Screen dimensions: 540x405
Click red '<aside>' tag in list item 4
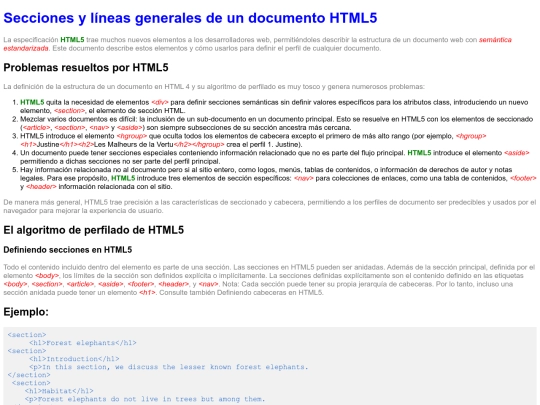click(x=517, y=153)
